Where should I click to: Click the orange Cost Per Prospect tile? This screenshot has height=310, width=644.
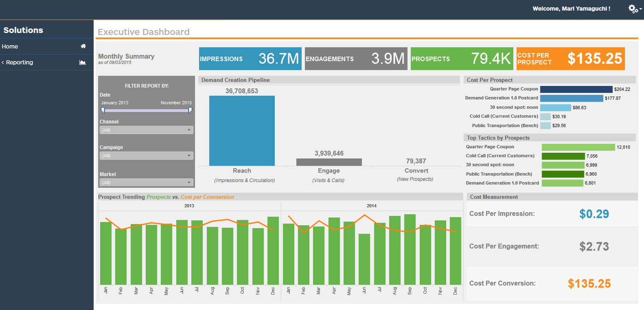click(x=570, y=59)
